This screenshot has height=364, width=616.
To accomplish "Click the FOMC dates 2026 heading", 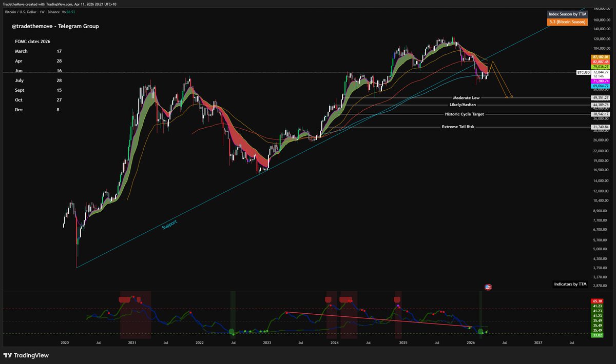I will [x=32, y=42].
